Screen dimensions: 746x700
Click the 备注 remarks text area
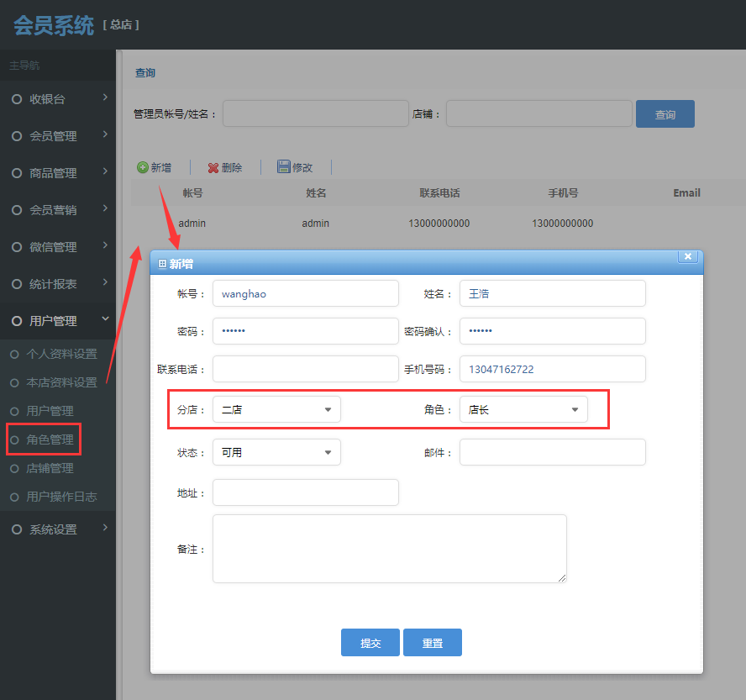tap(389, 549)
